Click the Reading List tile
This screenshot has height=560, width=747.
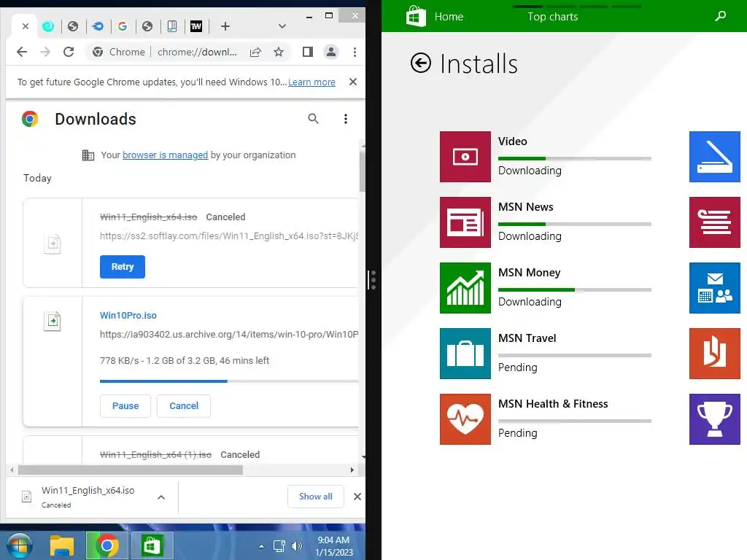pos(715,222)
